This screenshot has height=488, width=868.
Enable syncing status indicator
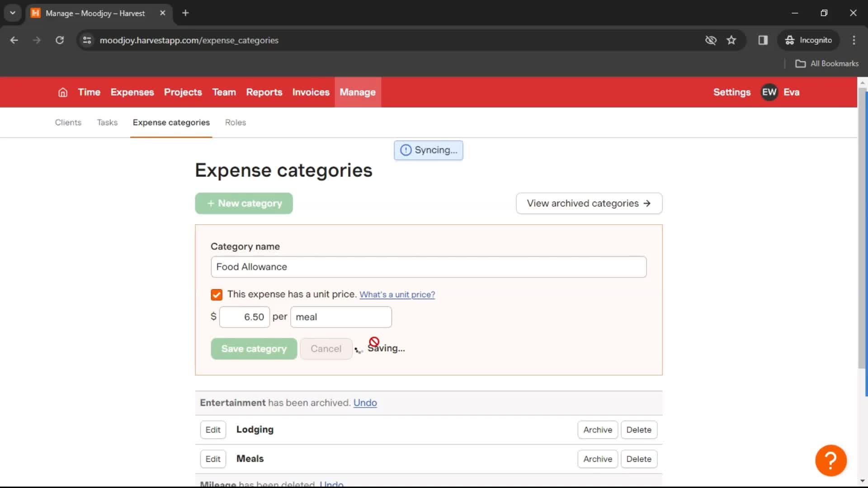(x=429, y=150)
